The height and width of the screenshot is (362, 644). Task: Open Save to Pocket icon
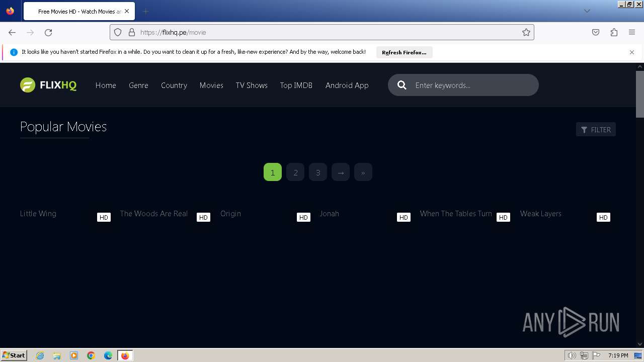click(x=596, y=32)
